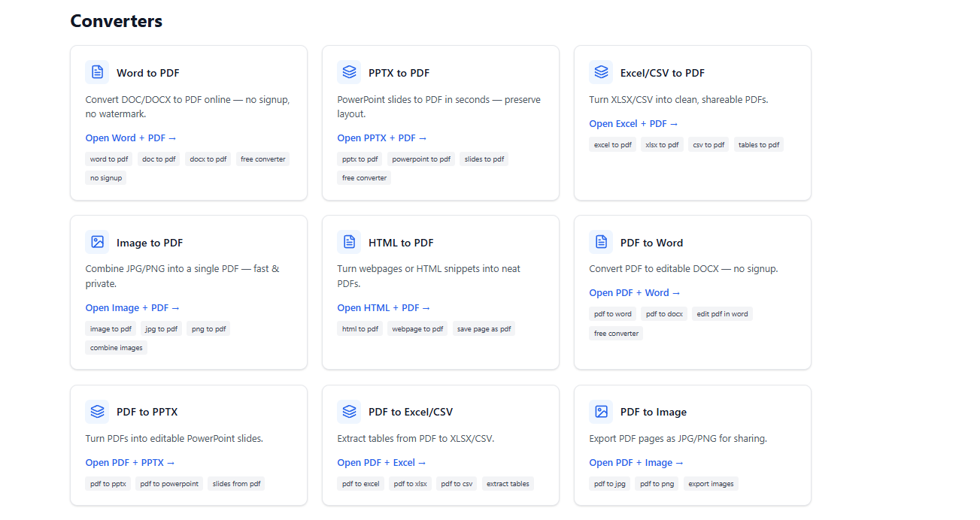Click the 'pdf to jpg' tag

point(610,484)
